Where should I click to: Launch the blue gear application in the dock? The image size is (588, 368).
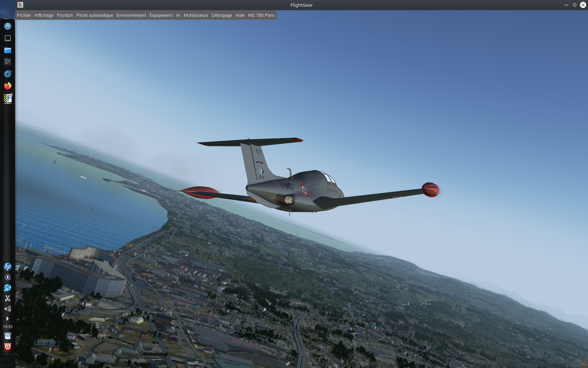coord(7,74)
